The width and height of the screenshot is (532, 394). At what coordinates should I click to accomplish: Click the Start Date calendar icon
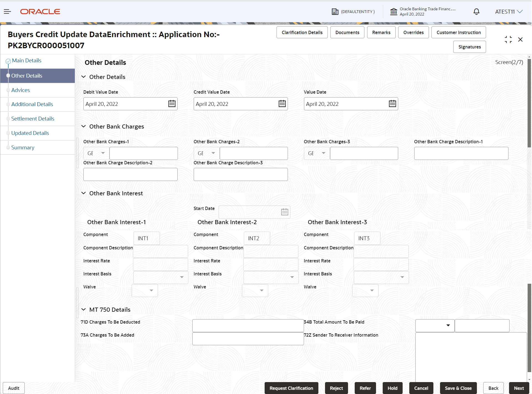click(x=285, y=212)
